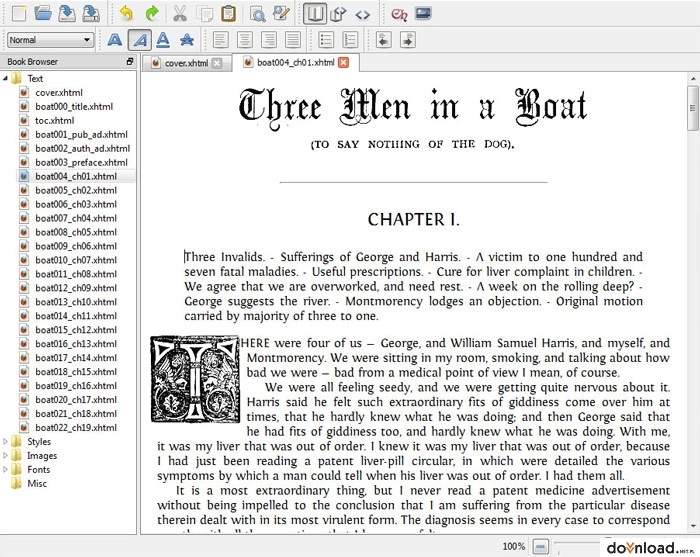
Task: Expand the Styles folder
Action: 5,441
